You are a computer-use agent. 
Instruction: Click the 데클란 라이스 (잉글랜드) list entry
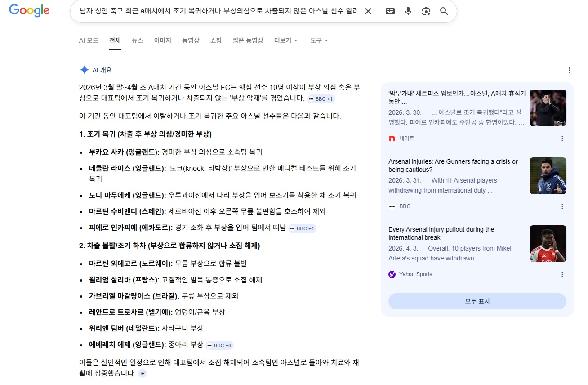point(223,174)
